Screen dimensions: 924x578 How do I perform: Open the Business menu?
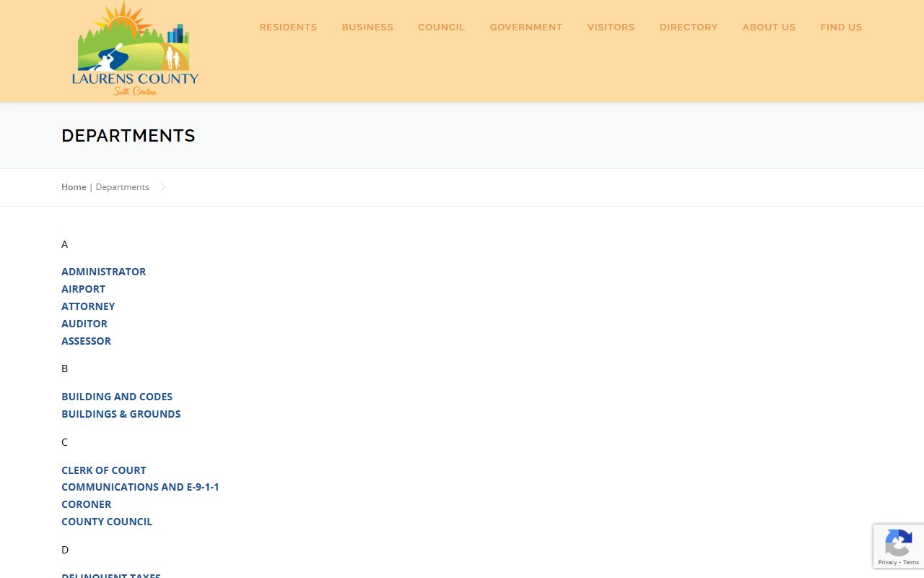[367, 27]
